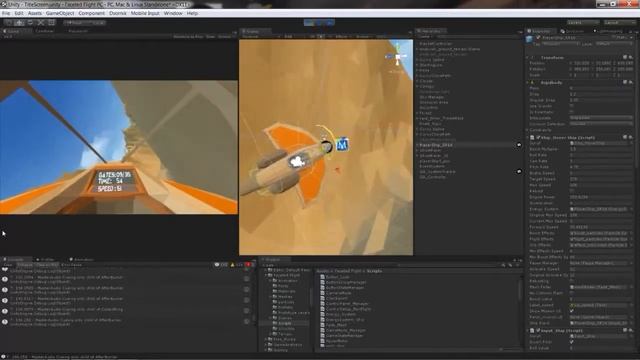640x360 pixels.
Task: Toggle the Static checkbox in the Inspector
Action: coord(614,37)
